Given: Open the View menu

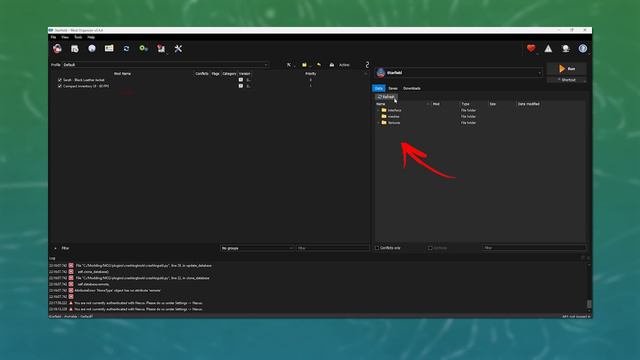Looking at the screenshot, I should 65,37.
